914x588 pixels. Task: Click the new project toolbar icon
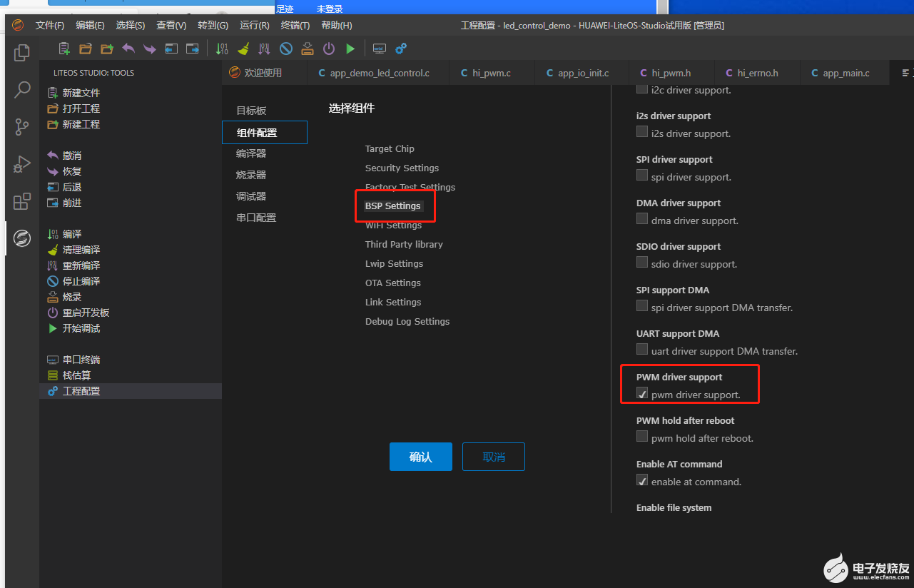(107, 49)
